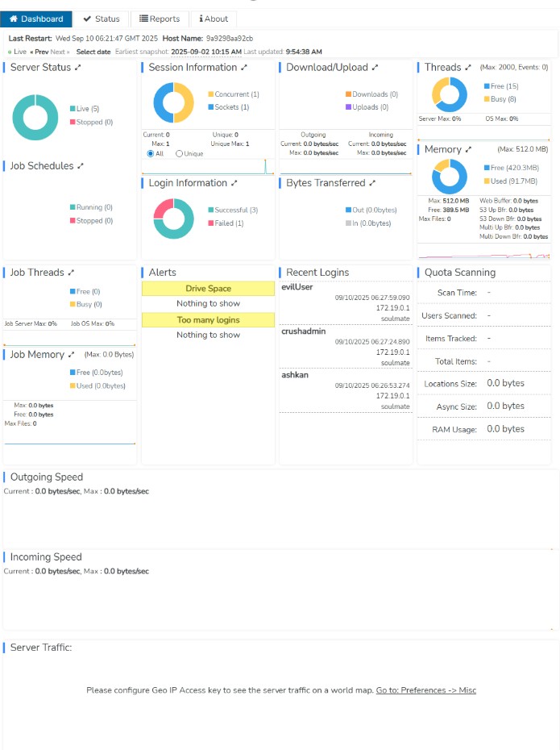This screenshot has height=750, width=560.
Task: Expand the Job Schedules panel
Action: click(81, 166)
